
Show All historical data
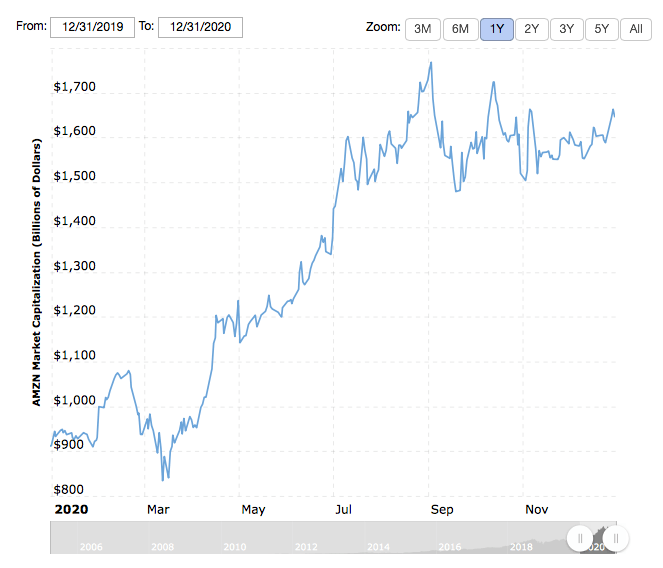pyautogui.click(x=635, y=29)
